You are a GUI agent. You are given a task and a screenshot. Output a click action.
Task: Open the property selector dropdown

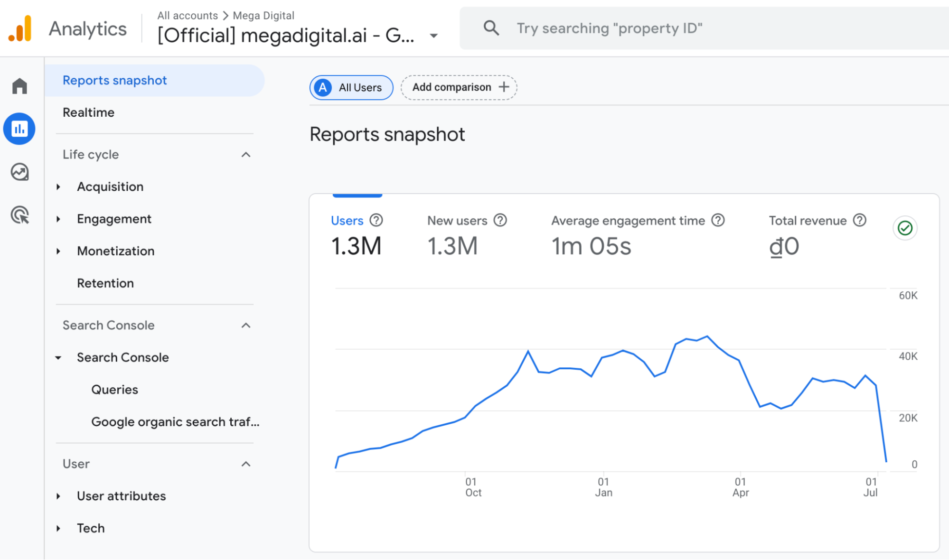434,36
